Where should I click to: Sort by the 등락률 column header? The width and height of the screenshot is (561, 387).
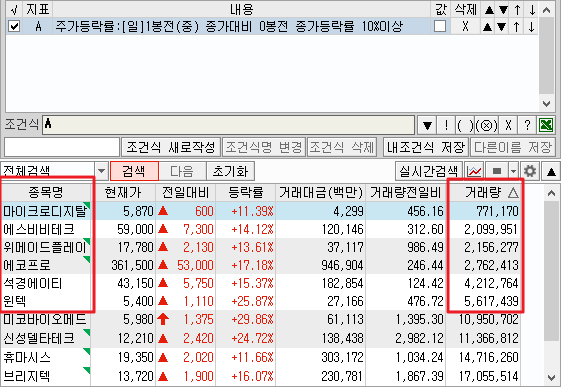245,192
